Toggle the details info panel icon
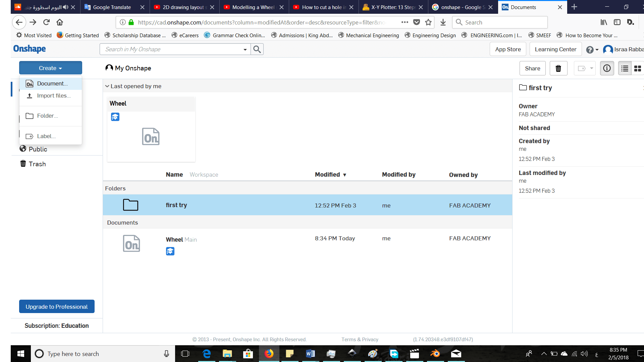The image size is (644, 362). click(607, 68)
